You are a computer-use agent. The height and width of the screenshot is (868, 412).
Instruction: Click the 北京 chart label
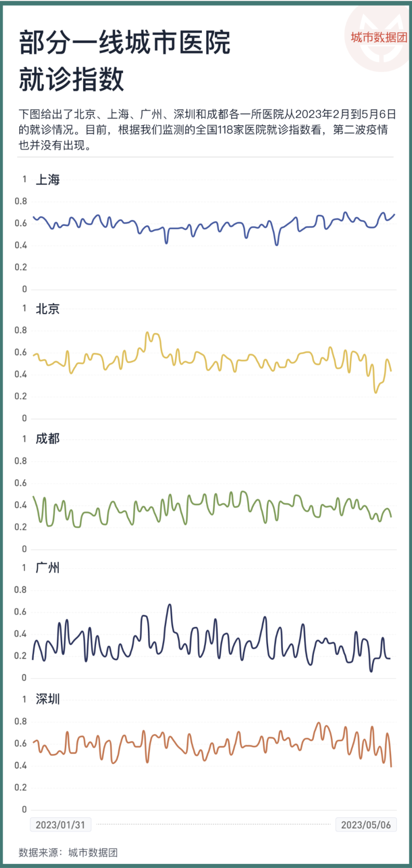48,309
